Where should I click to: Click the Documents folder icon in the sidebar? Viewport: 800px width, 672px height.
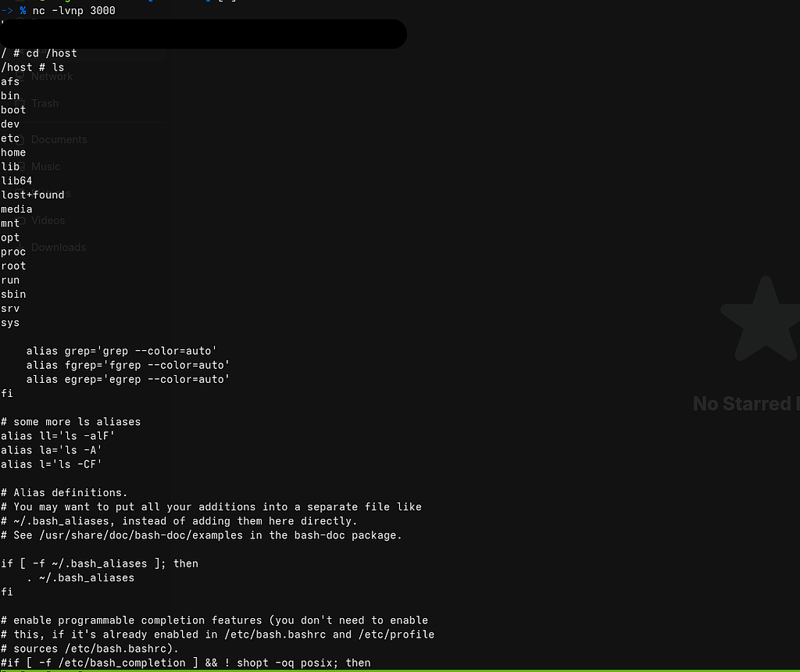pyautogui.click(x=20, y=140)
